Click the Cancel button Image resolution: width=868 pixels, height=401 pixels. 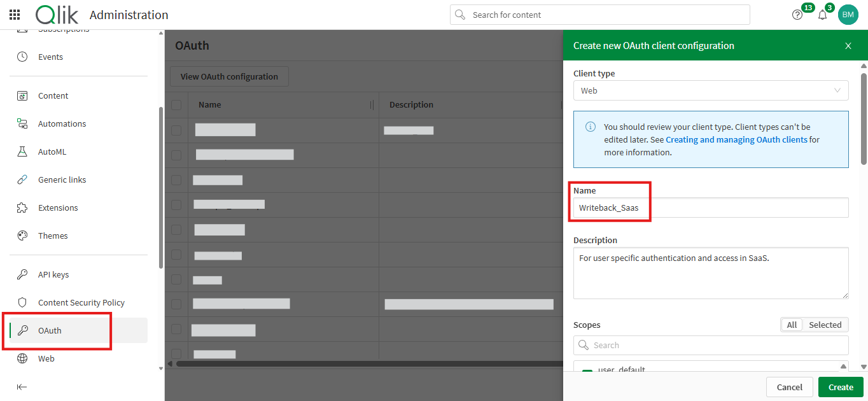pyautogui.click(x=790, y=387)
